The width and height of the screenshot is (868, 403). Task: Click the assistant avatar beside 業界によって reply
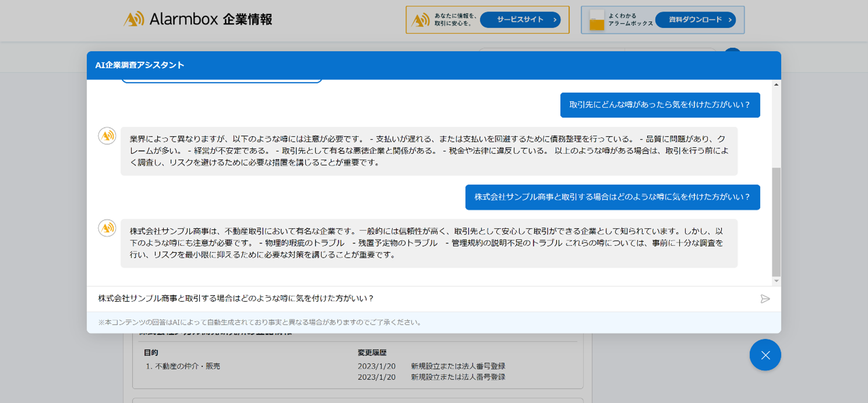107,136
